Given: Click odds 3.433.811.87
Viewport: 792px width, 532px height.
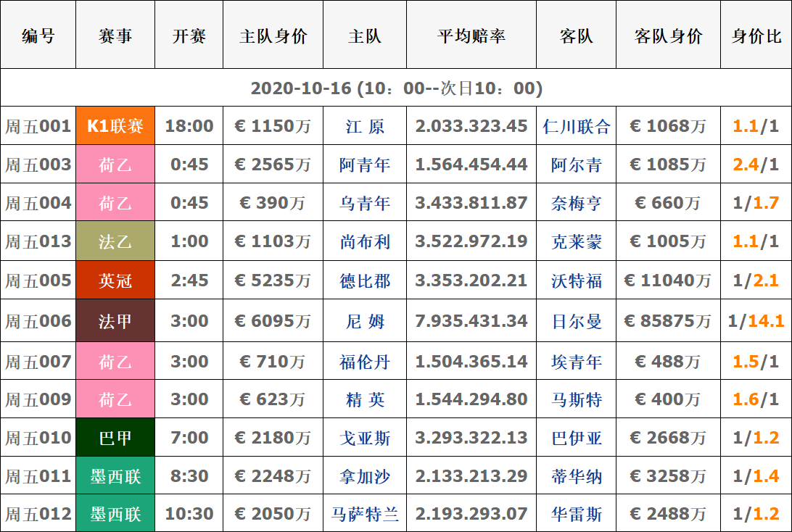Looking at the screenshot, I should click(x=471, y=202).
